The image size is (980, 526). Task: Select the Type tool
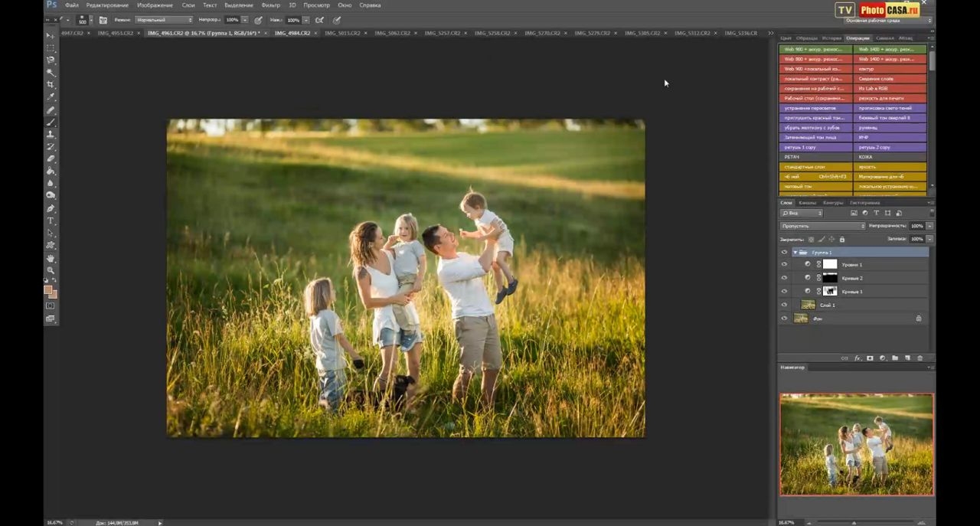click(51, 221)
